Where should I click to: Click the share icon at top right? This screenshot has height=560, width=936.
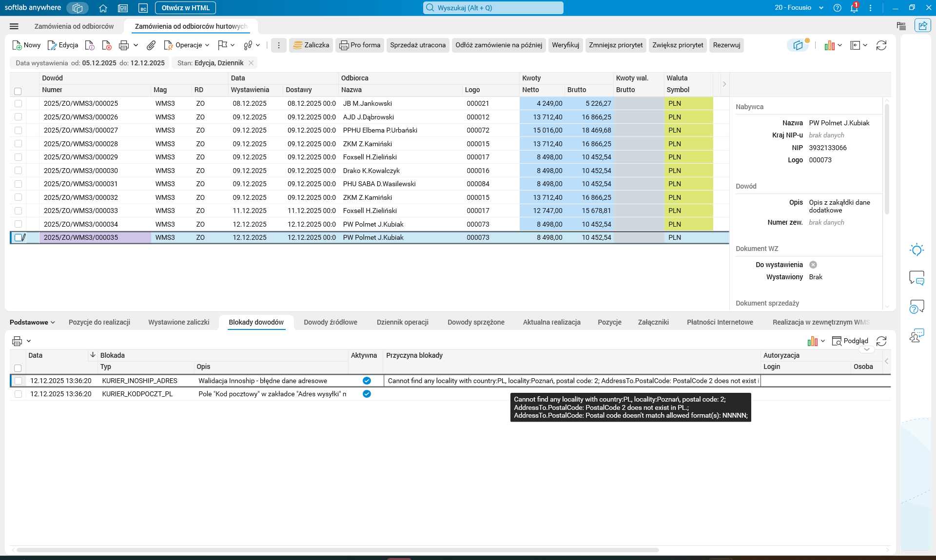tap(922, 26)
